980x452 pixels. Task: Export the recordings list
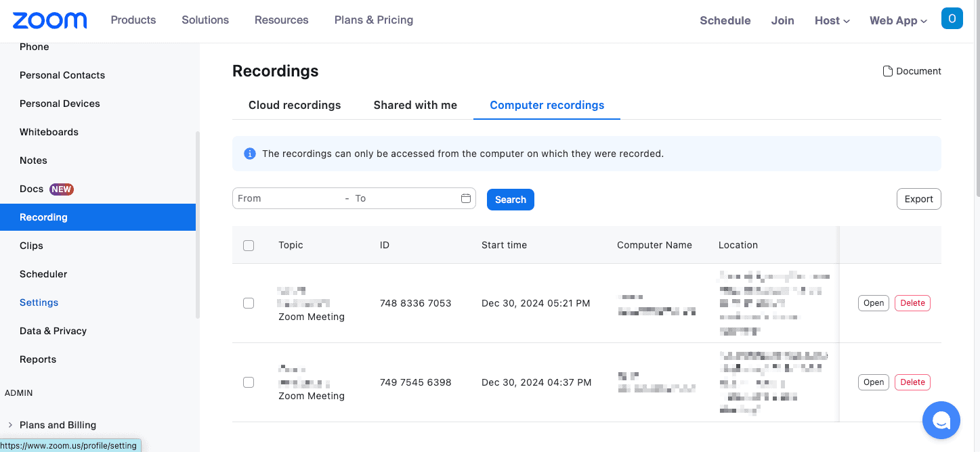click(x=918, y=198)
